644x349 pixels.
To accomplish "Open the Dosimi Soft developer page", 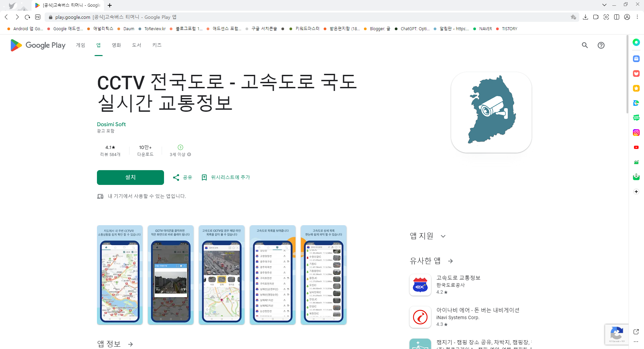I will coord(111,124).
